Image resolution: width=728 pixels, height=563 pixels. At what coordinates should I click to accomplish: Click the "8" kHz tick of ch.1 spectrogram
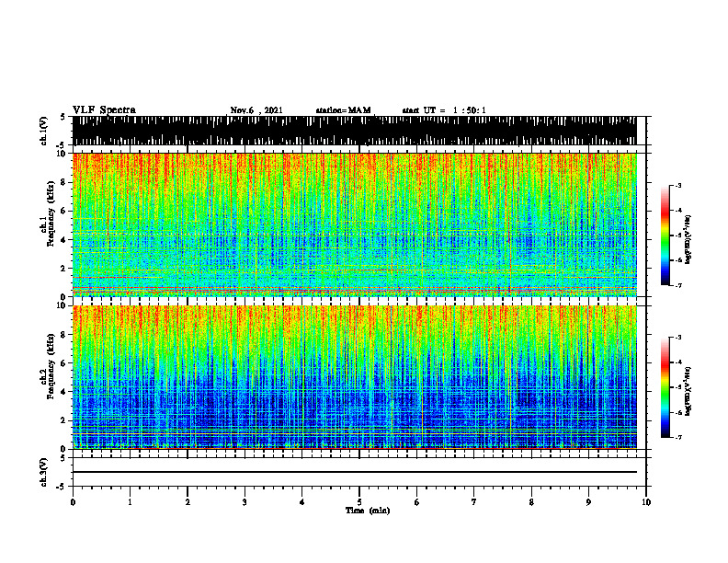point(63,182)
